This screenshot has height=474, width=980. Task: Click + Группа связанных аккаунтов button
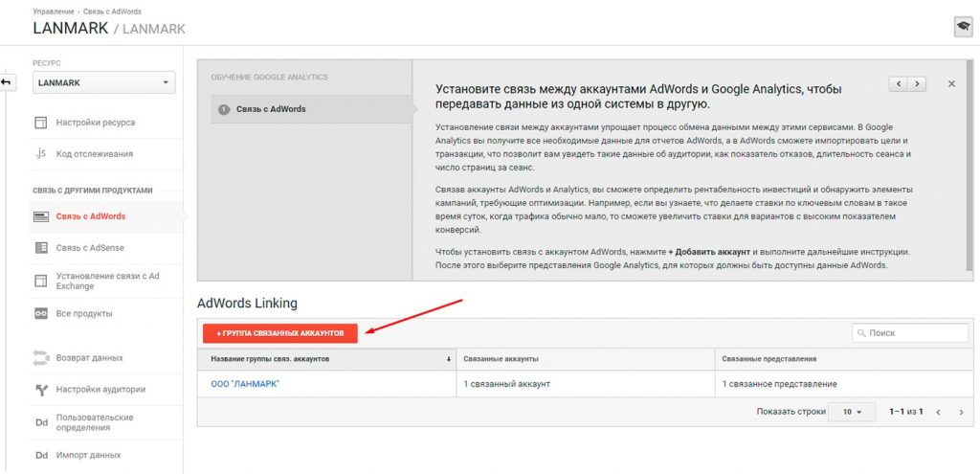point(280,333)
